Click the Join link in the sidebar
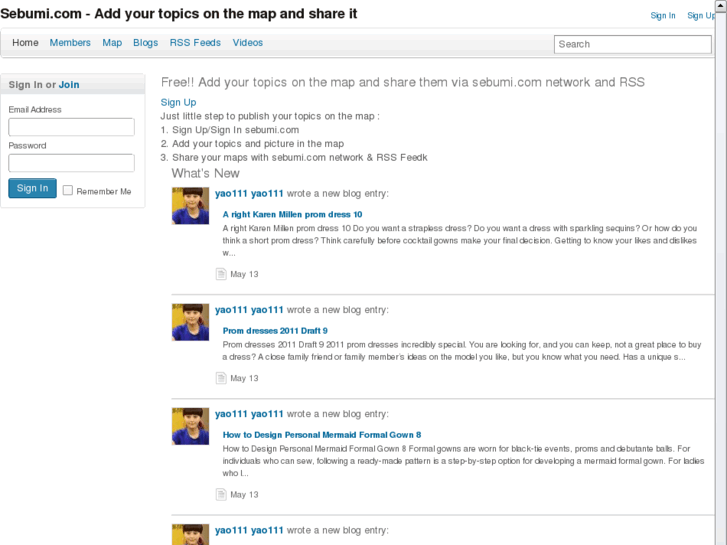The image size is (727, 545). (69, 85)
